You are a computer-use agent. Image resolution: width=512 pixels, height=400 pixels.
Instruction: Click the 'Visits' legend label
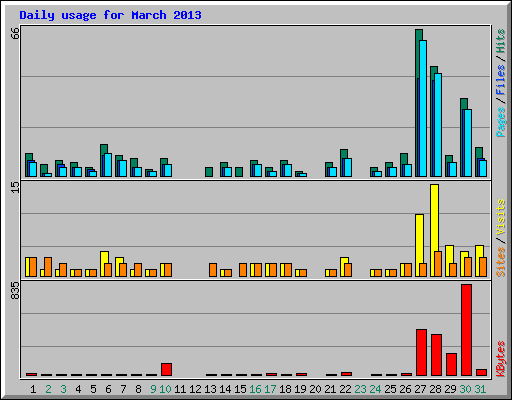click(501, 217)
